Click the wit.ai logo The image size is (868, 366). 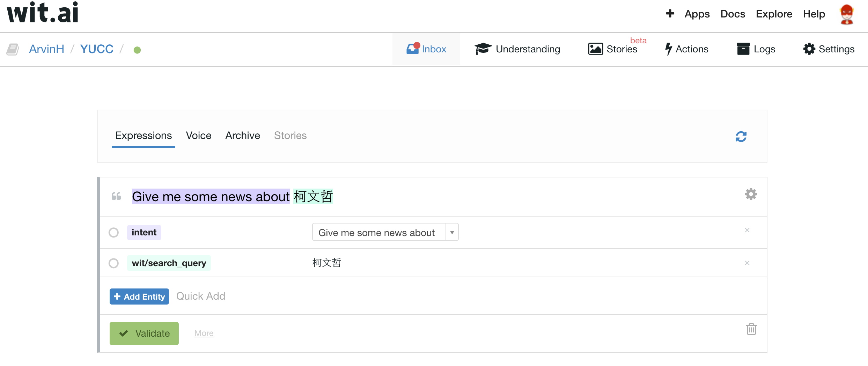[x=43, y=13]
